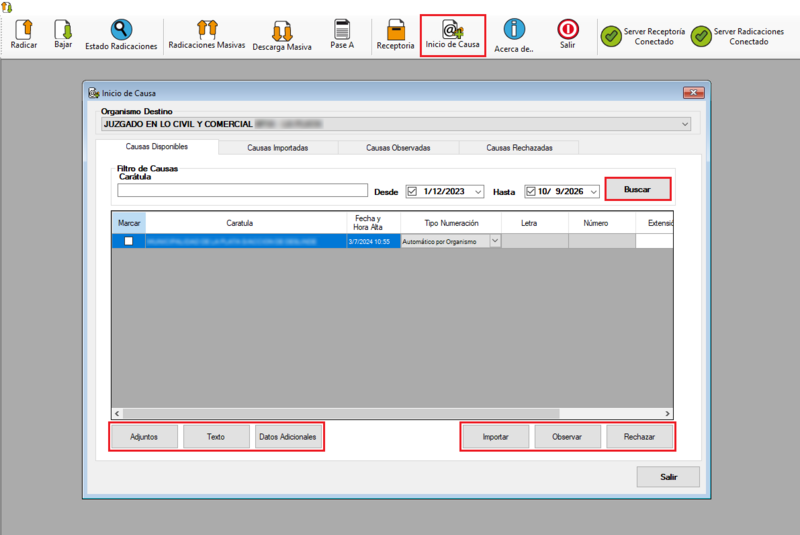Screen dimensions: 800x535
Task: Open Radicaciones Masivas toolbar icon
Action: (207, 29)
